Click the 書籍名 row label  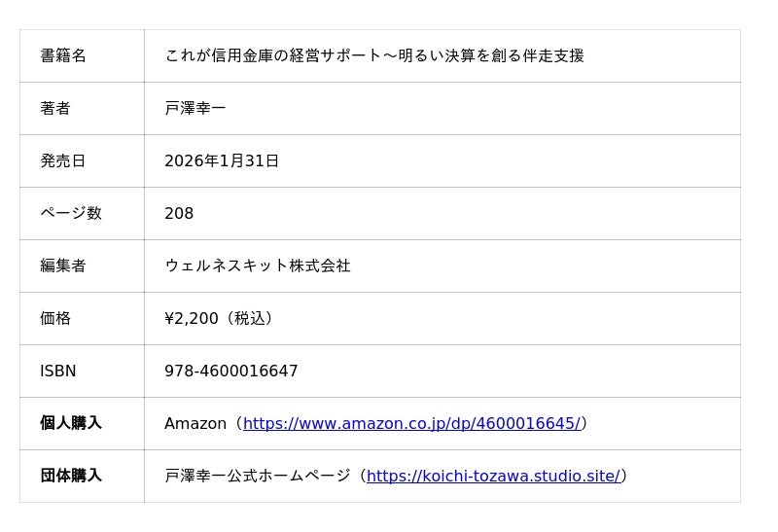coord(63,55)
